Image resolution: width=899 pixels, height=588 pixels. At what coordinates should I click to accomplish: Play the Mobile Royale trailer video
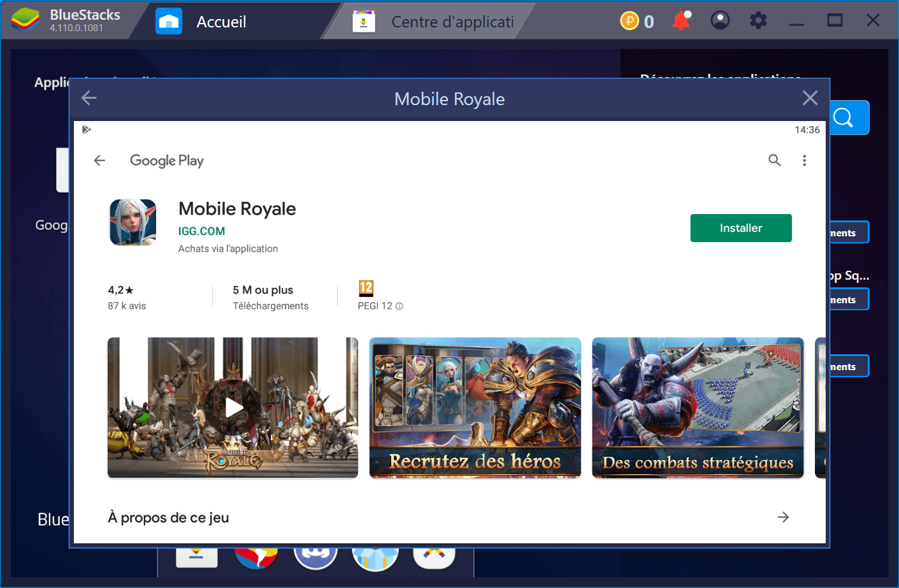pyautogui.click(x=233, y=408)
